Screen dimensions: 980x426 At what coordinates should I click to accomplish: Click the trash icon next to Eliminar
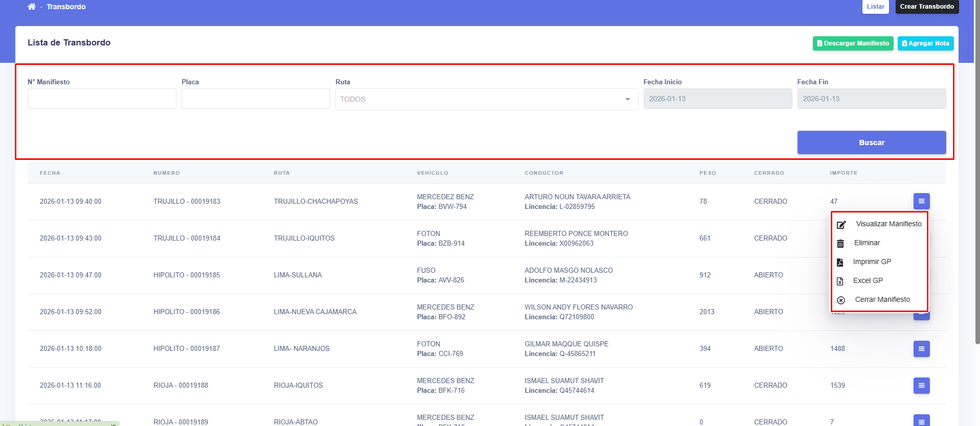point(840,244)
